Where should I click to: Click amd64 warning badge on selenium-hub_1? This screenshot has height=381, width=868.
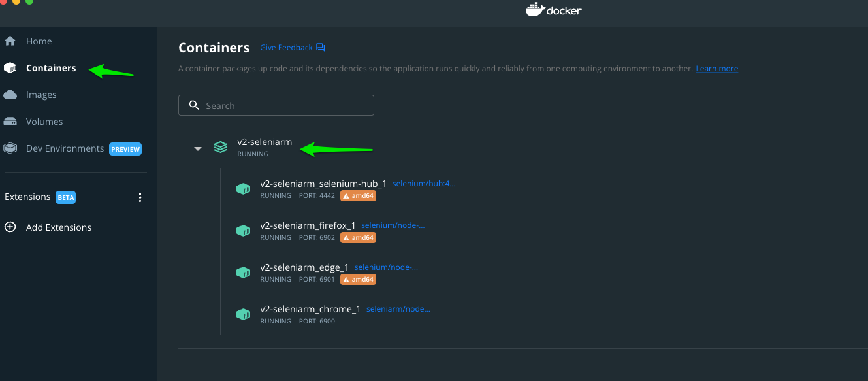coord(358,195)
